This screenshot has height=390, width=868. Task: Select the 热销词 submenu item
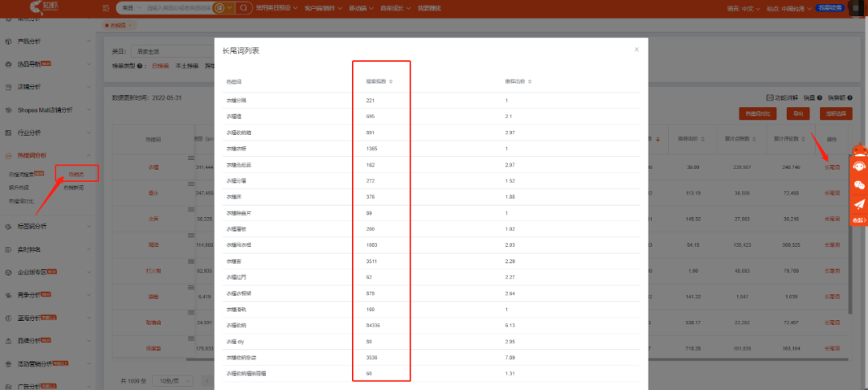76,174
